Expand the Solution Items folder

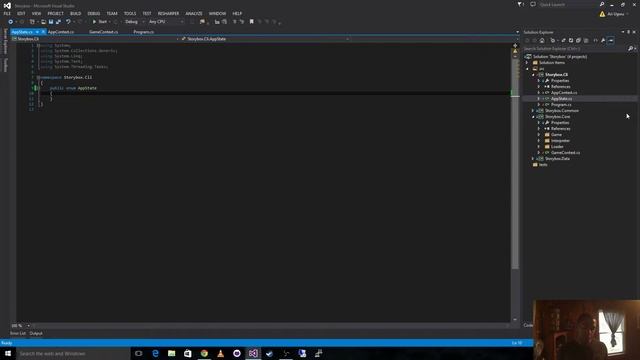pyautogui.click(x=527, y=63)
